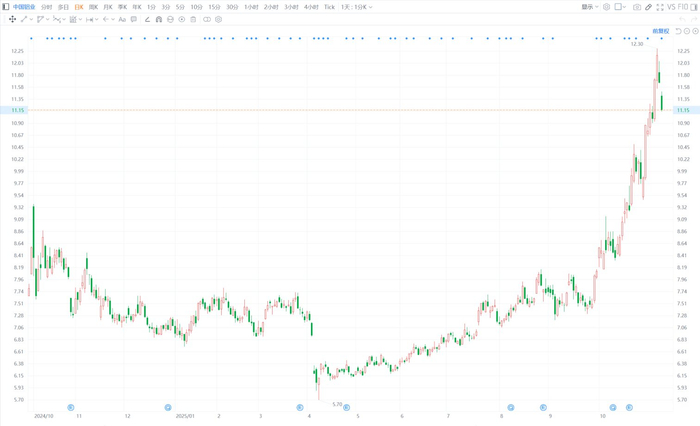The width and height of the screenshot is (700, 426).
Task: Select the Fibonacci retracement tool
Action: (x=73, y=19)
